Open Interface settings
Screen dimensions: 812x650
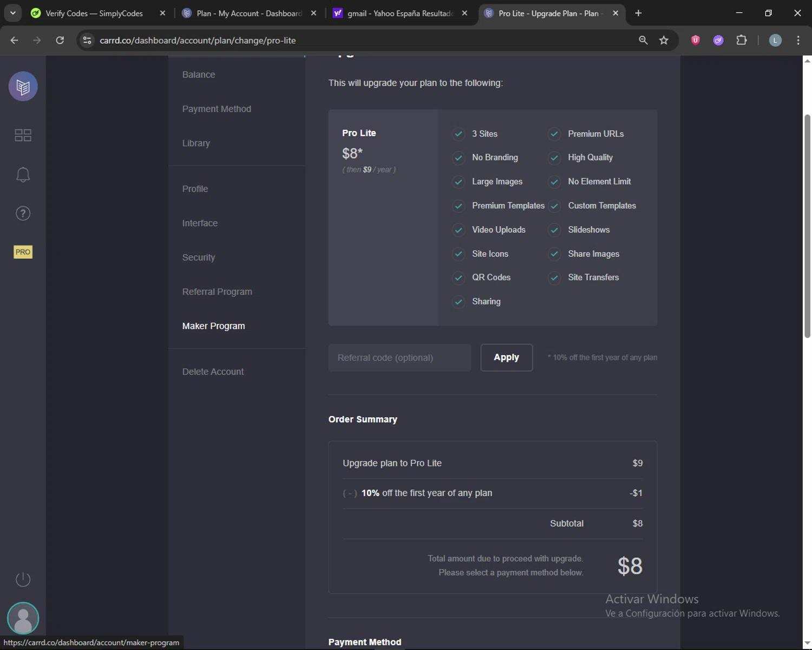pos(200,223)
